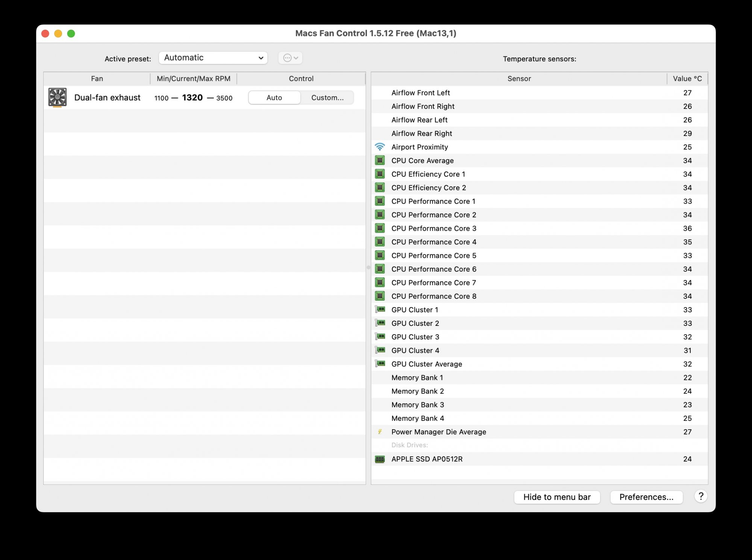Switch fan control to Auto
Image resolution: width=752 pixels, height=560 pixels.
click(x=274, y=98)
